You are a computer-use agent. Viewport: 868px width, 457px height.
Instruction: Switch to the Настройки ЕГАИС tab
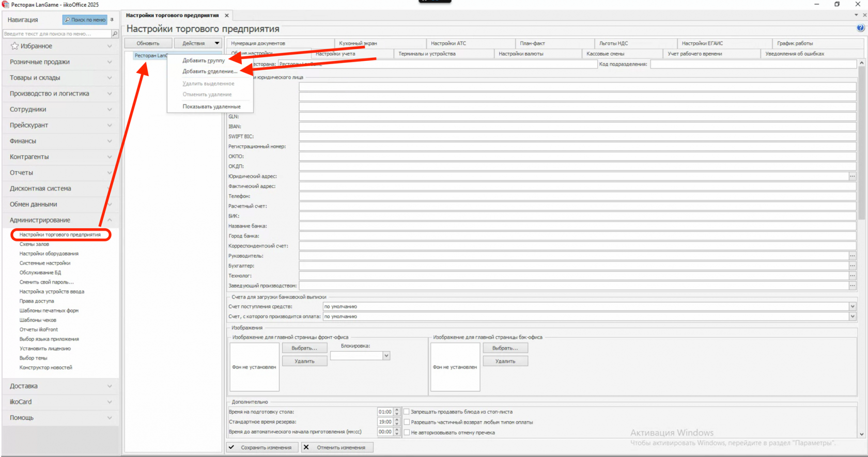tap(702, 43)
